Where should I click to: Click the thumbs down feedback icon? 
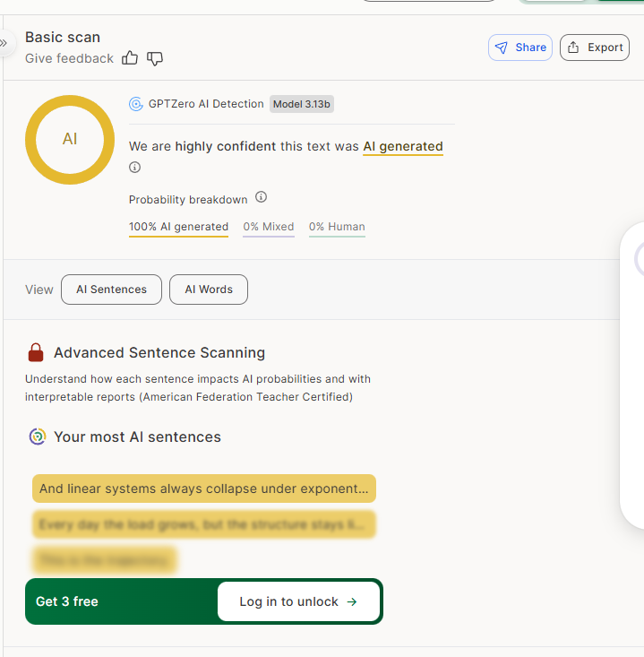(x=155, y=58)
